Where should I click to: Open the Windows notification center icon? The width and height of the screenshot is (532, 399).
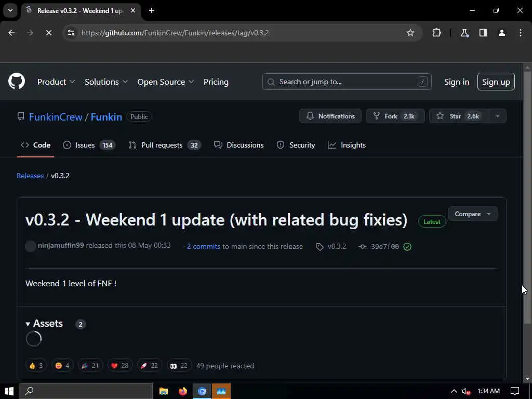[515, 391]
